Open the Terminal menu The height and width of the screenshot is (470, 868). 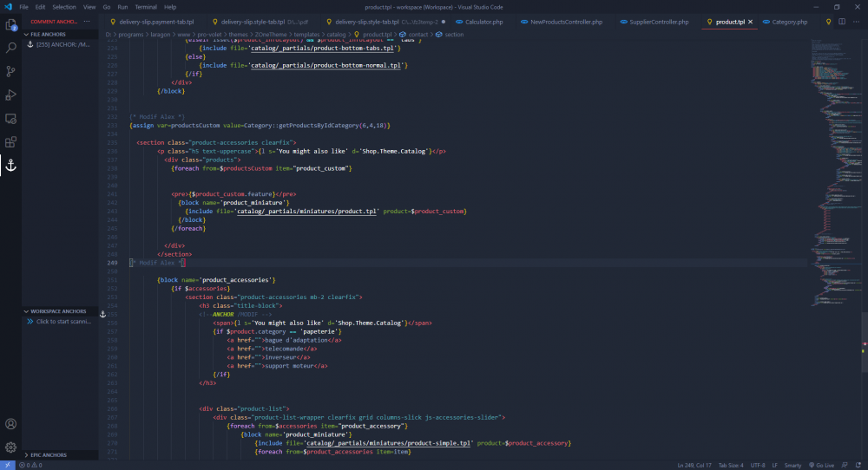pyautogui.click(x=146, y=7)
